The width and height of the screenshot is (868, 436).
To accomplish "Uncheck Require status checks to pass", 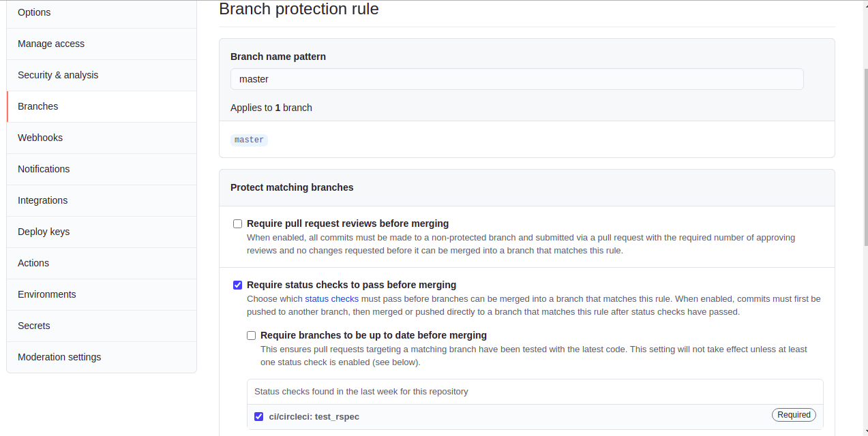I will 238,285.
